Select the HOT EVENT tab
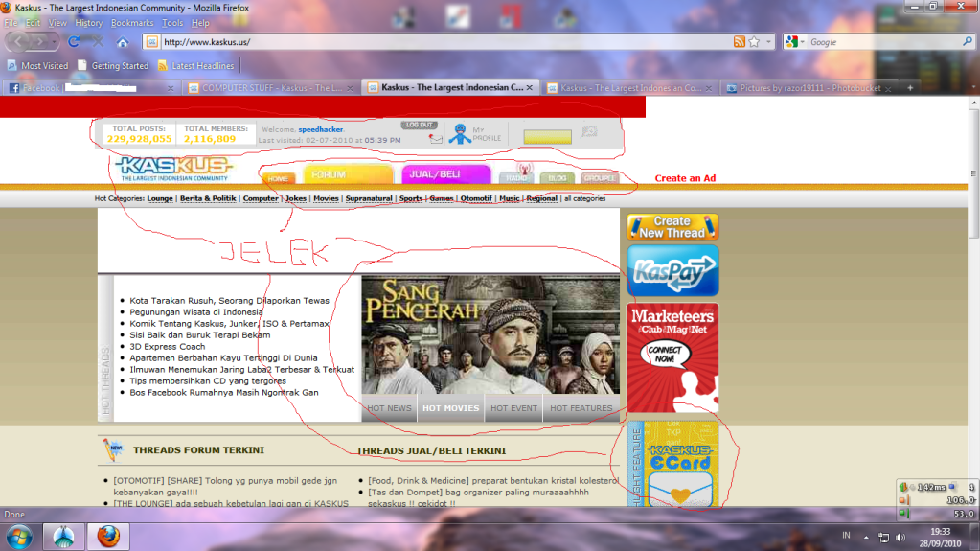 pyautogui.click(x=513, y=408)
